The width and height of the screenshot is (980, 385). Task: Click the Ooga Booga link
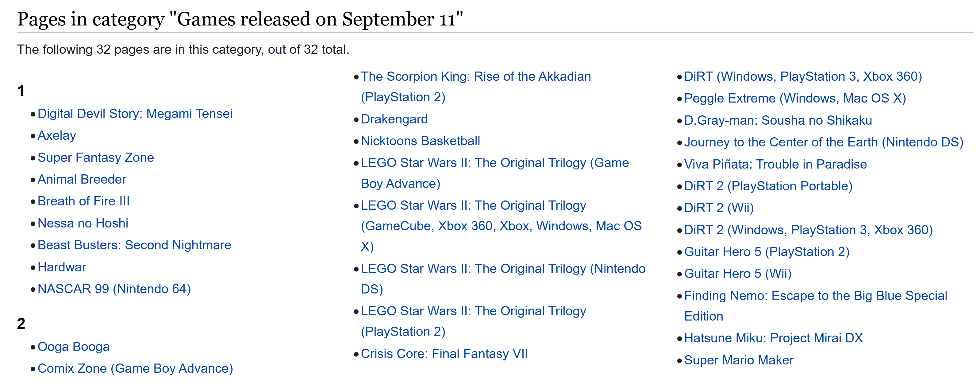point(73,347)
